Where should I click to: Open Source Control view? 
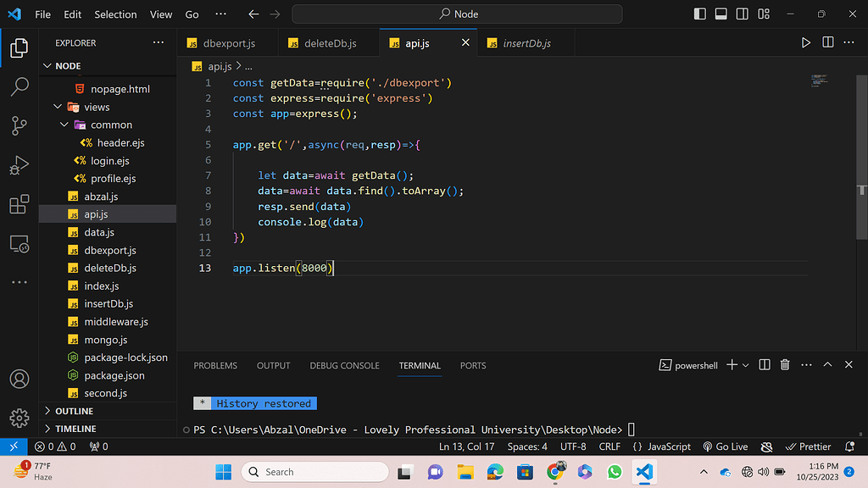19,126
